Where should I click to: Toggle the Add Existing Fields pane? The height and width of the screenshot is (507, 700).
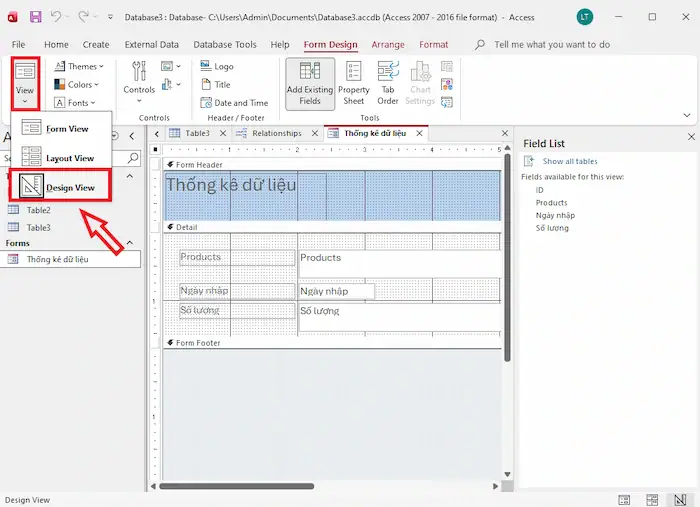pyautogui.click(x=310, y=82)
